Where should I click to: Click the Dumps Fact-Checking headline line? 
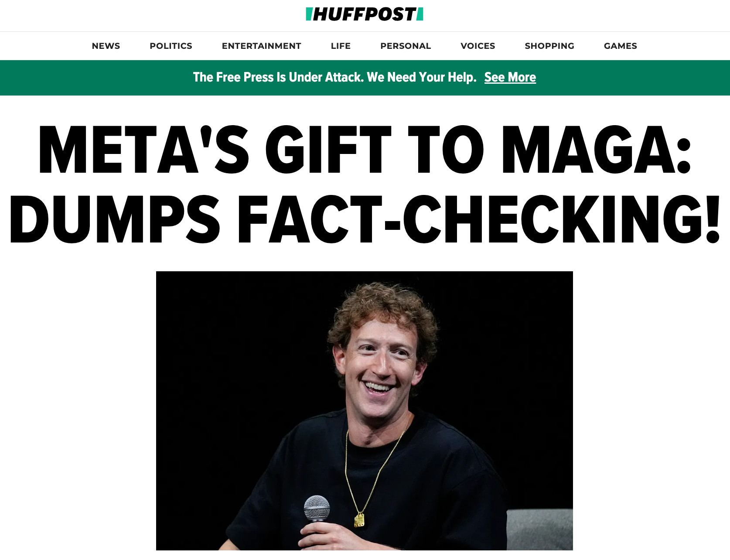point(365,219)
